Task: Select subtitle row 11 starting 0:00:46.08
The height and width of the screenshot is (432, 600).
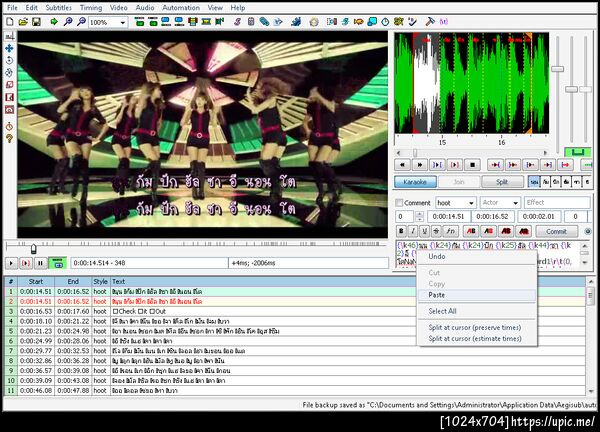Action: [295, 391]
